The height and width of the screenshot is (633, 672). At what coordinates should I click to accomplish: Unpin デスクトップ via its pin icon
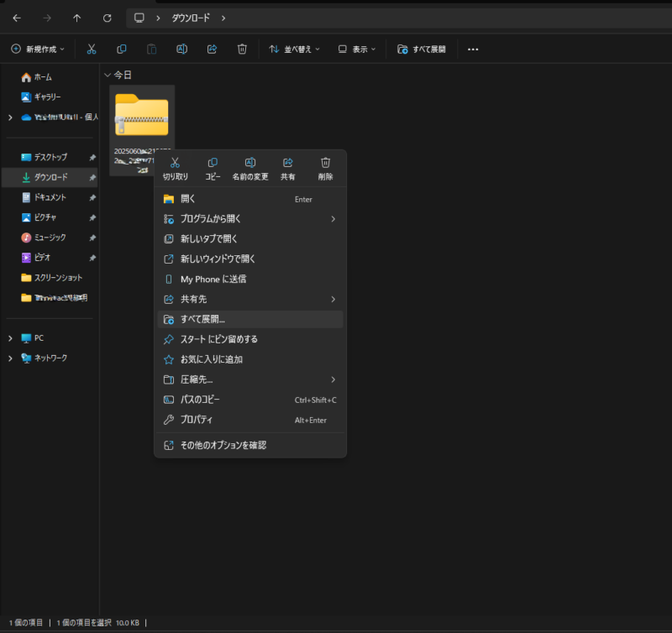[92, 158]
